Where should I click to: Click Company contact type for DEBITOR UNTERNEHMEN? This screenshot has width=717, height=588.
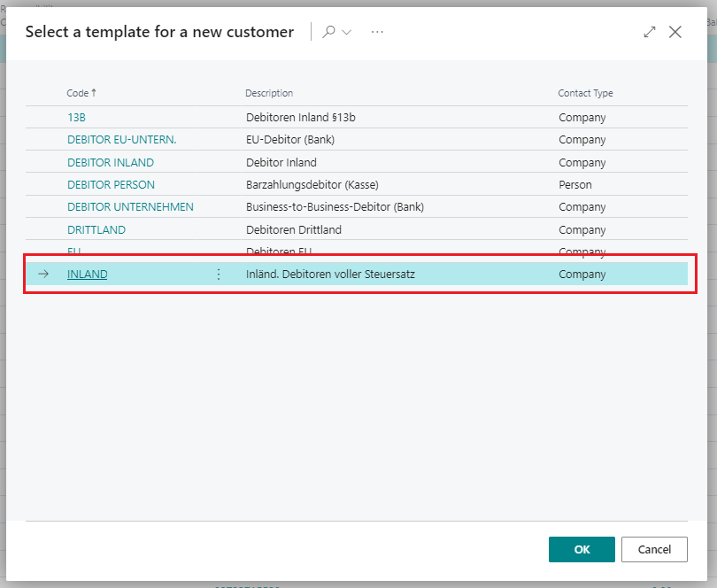click(x=582, y=207)
